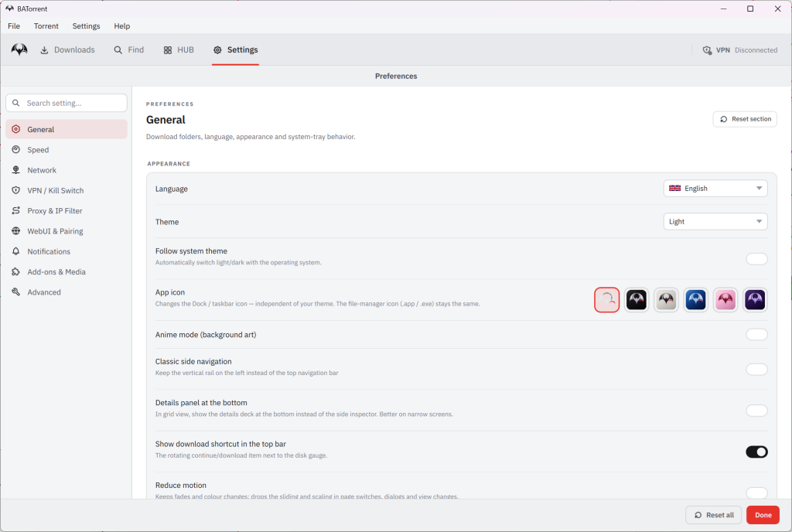Open the Torrent menu
The height and width of the screenshot is (532, 792).
(46, 26)
